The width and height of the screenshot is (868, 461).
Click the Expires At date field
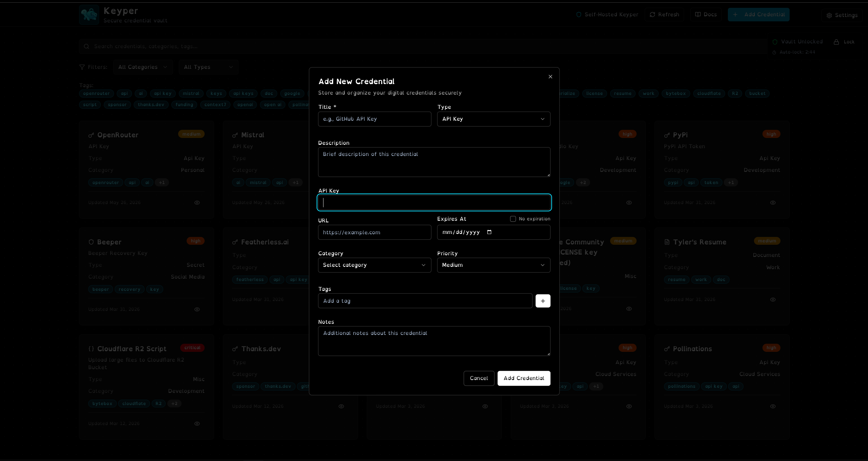[494, 232]
